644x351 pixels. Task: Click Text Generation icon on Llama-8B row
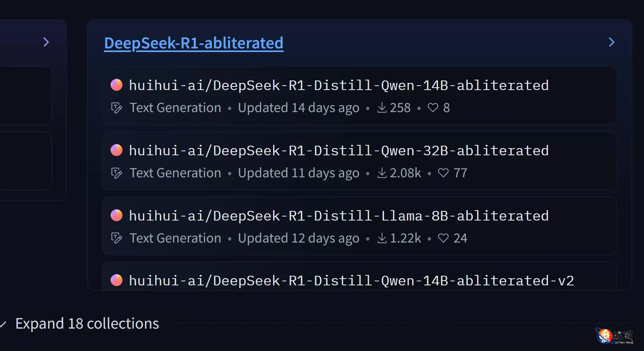117,238
